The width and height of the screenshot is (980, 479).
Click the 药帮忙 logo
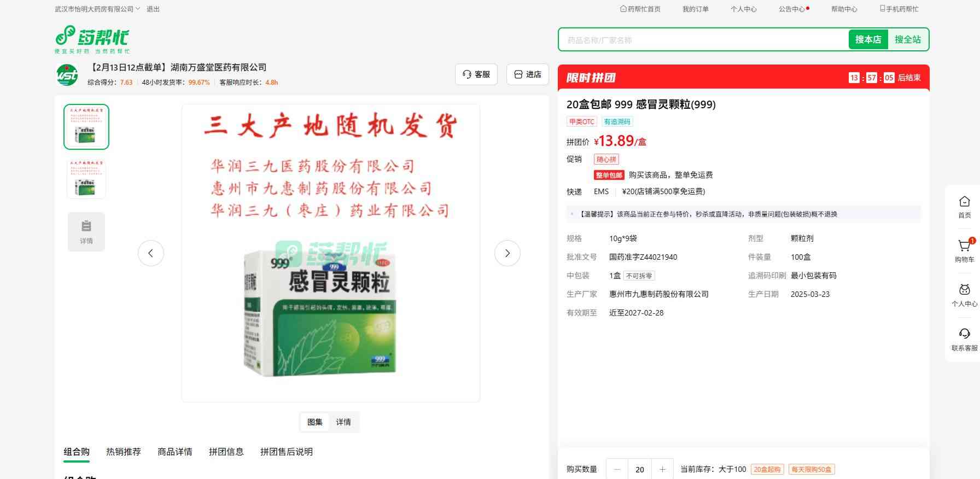[x=92, y=39]
